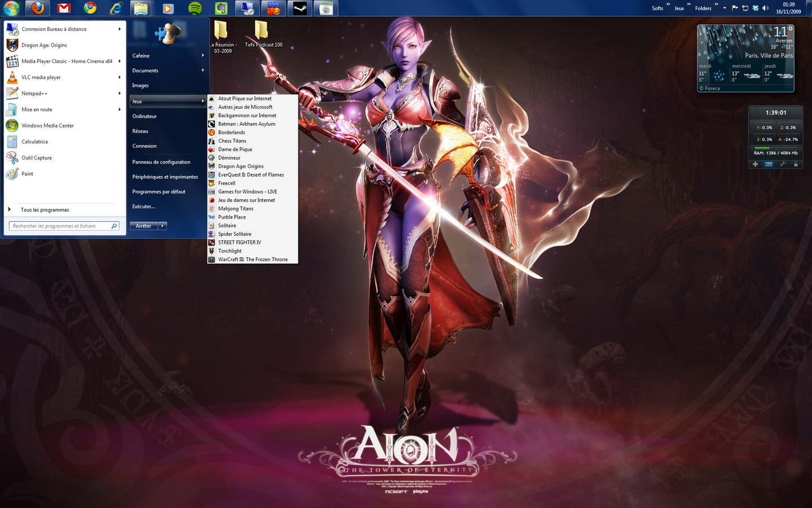Click the Evernote elephant taskbar icon
Screen dimensions: 812x508
(222, 8)
